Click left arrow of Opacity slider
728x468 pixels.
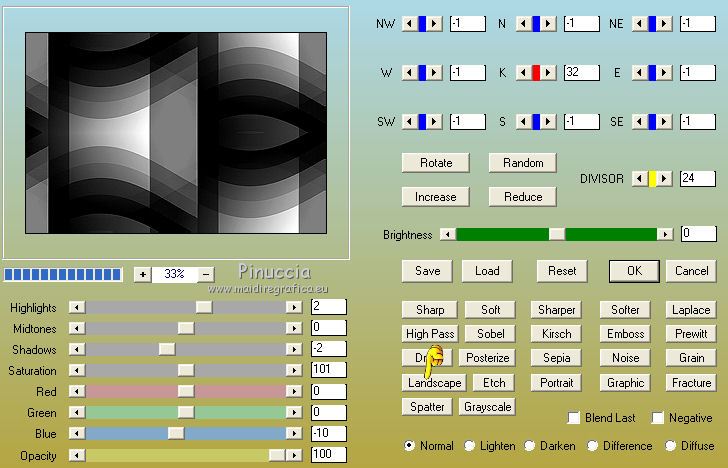[76, 455]
